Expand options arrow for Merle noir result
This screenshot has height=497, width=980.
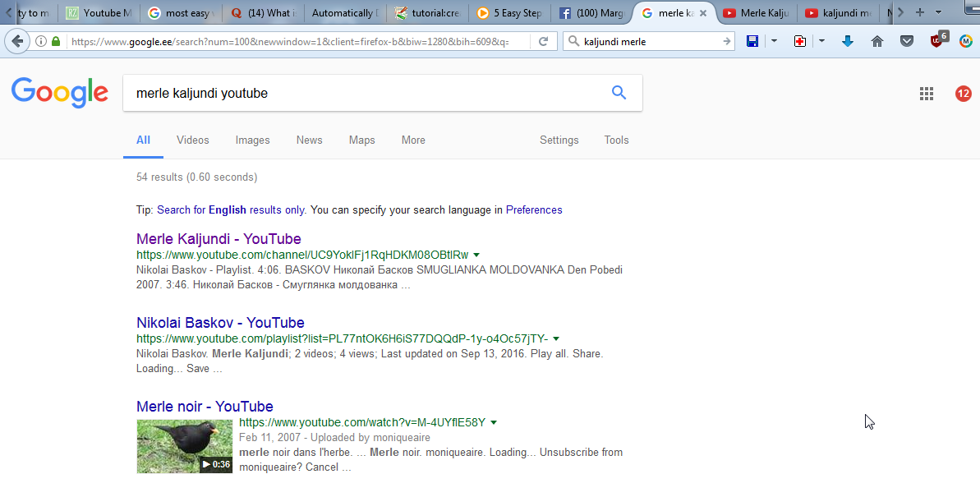coord(493,422)
